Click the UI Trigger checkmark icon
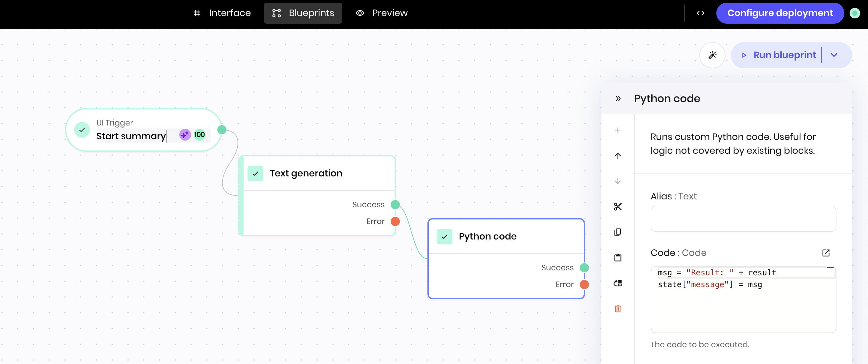The image size is (868, 364). click(82, 130)
